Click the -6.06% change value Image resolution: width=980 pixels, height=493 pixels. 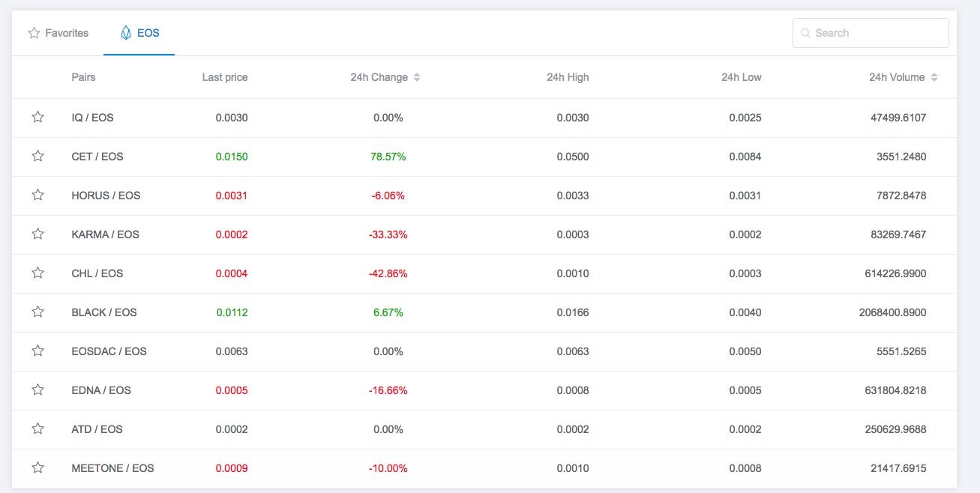pyautogui.click(x=388, y=196)
